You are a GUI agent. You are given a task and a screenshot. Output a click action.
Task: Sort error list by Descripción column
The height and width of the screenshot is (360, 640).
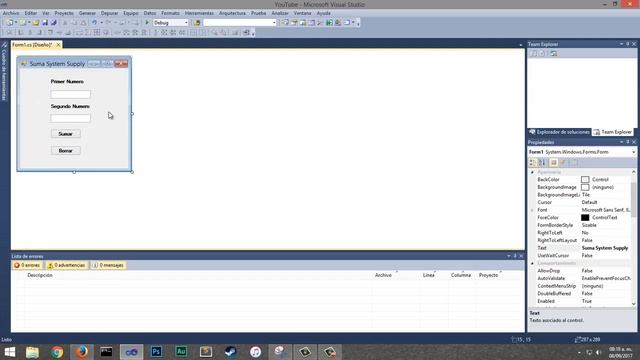pyautogui.click(x=40, y=276)
